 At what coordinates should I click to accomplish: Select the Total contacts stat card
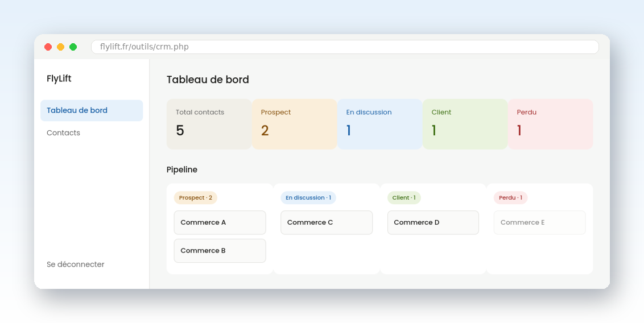pyautogui.click(x=209, y=124)
